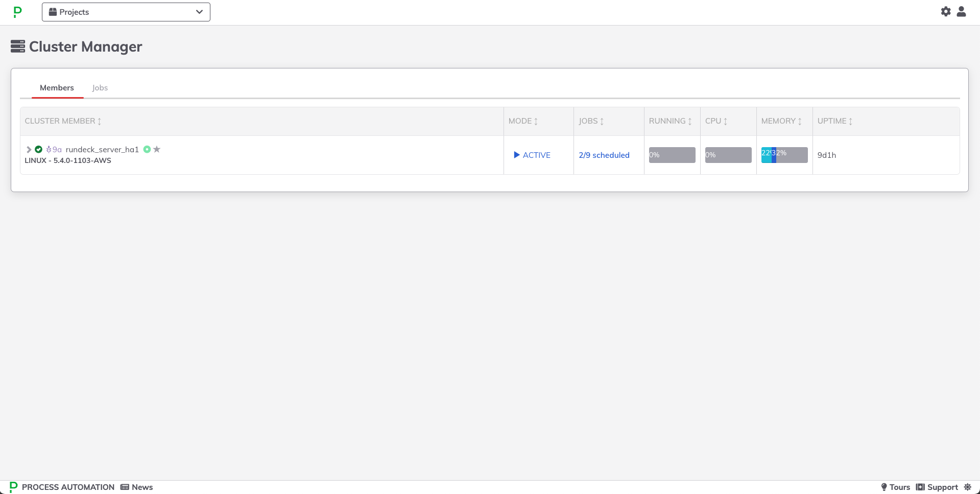Open the 2/9 scheduled jobs link
This screenshot has width=980, height=494.
[x=604, y=155]
